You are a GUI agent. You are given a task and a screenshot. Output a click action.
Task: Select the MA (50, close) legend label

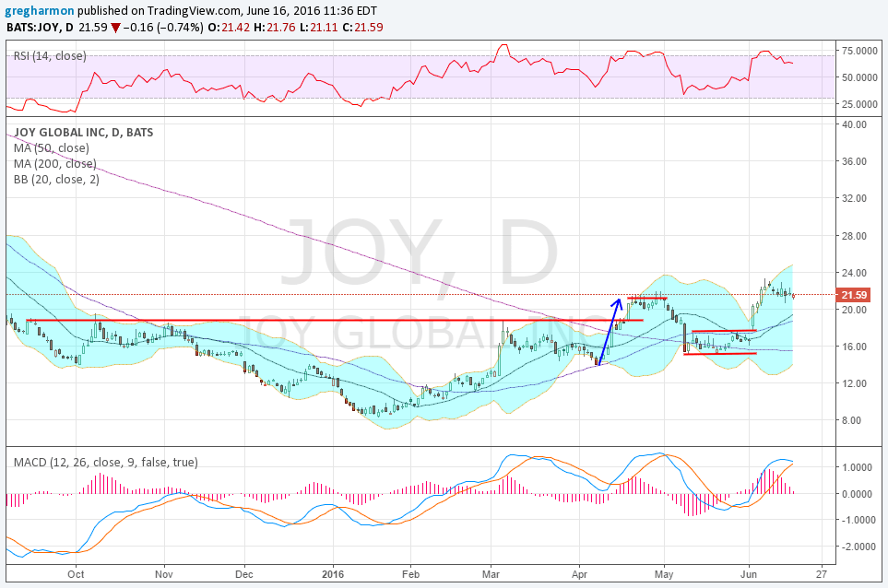coord(52,148)
